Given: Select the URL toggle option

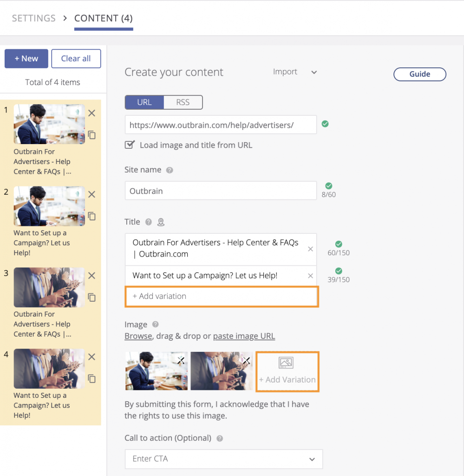Looking at the screenshot, I should click(144, 102).
